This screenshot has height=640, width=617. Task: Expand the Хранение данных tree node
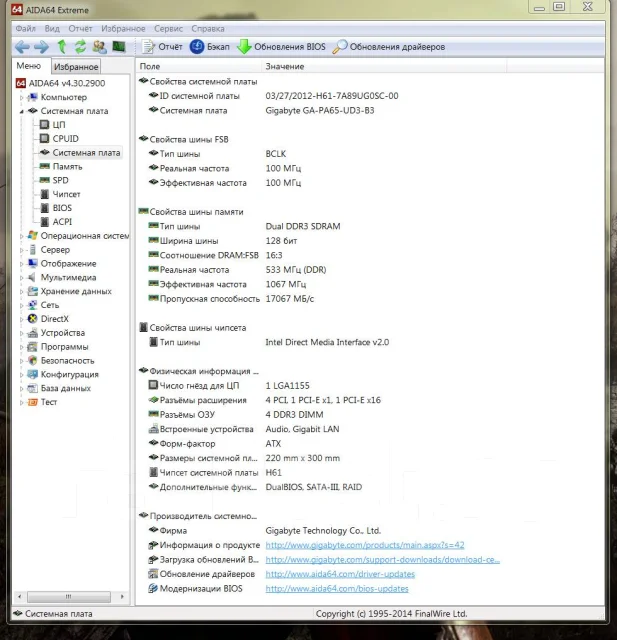pos(22,291)
